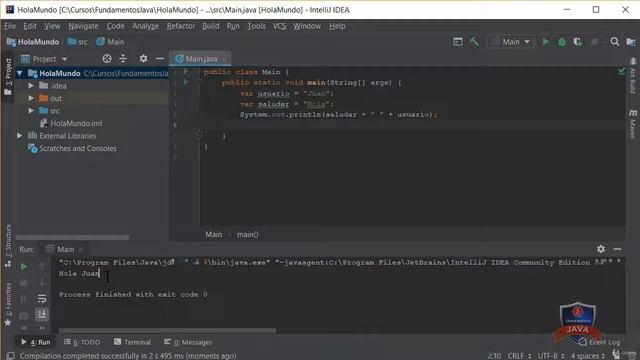Open the Run menu
The height and width of the screenshot is (360, 640).
pyautogui.click(x=233, y=26)
